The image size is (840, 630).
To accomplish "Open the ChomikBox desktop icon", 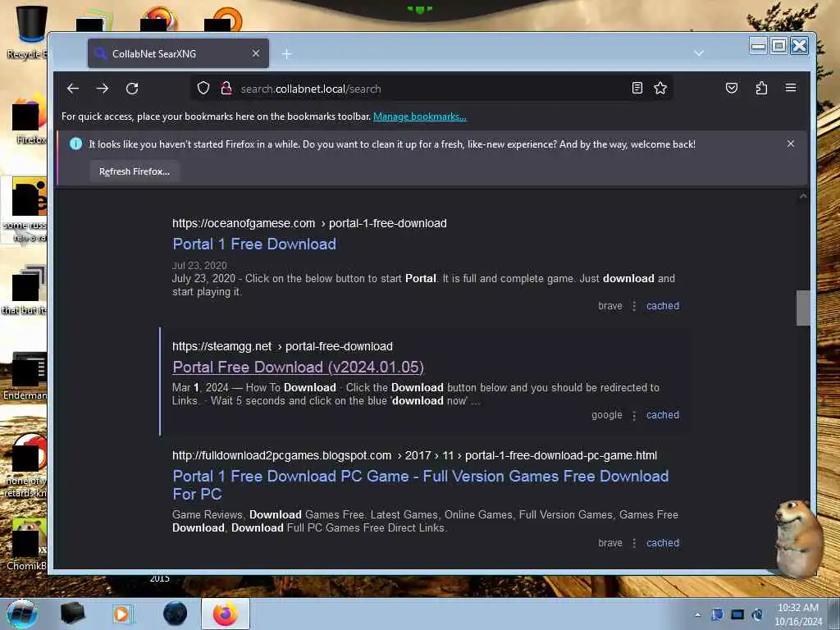I will coord(27,544).
